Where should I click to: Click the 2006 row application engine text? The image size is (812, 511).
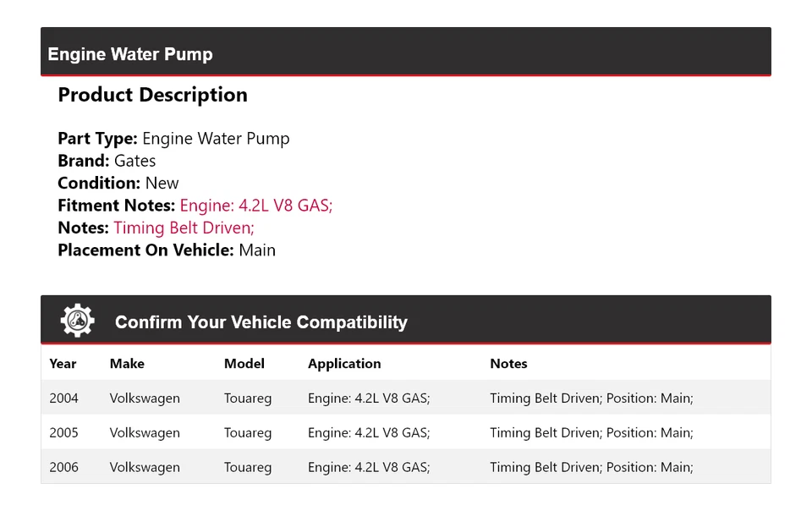(x=369, y=468)
